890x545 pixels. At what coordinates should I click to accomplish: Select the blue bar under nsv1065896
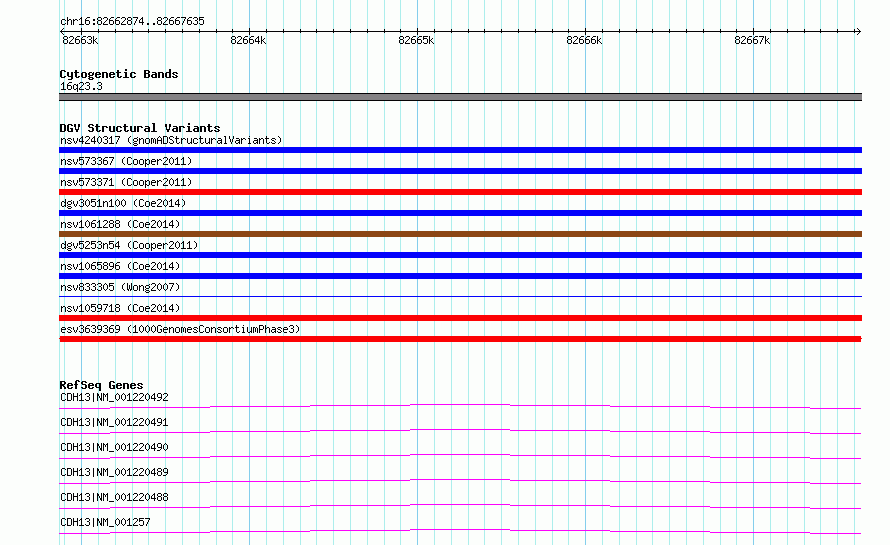[x=460, y=276]
